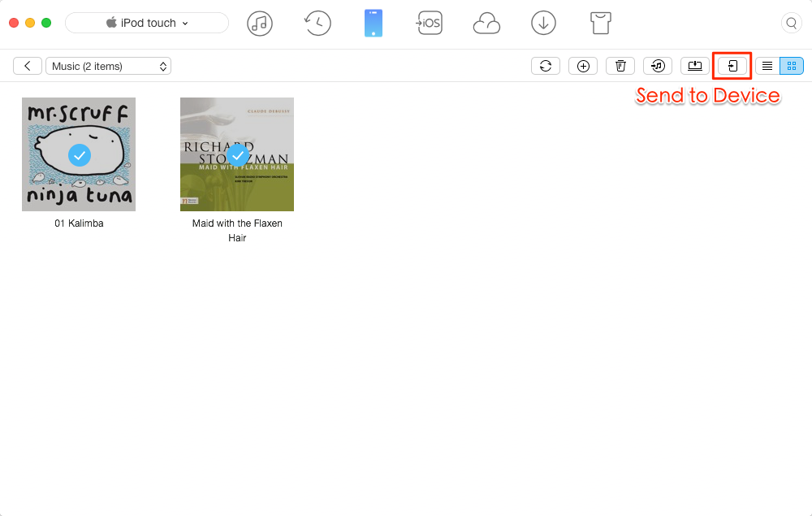Open the download manager icon

(x=543, y=24)
